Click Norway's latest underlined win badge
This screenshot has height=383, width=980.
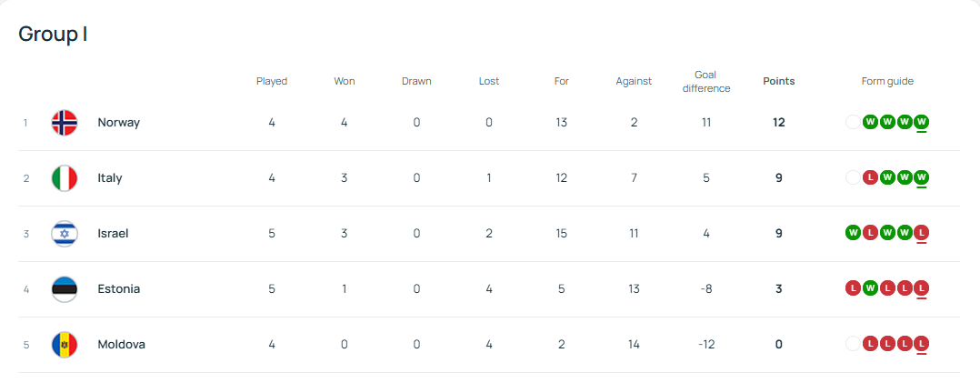click(922, 122)
